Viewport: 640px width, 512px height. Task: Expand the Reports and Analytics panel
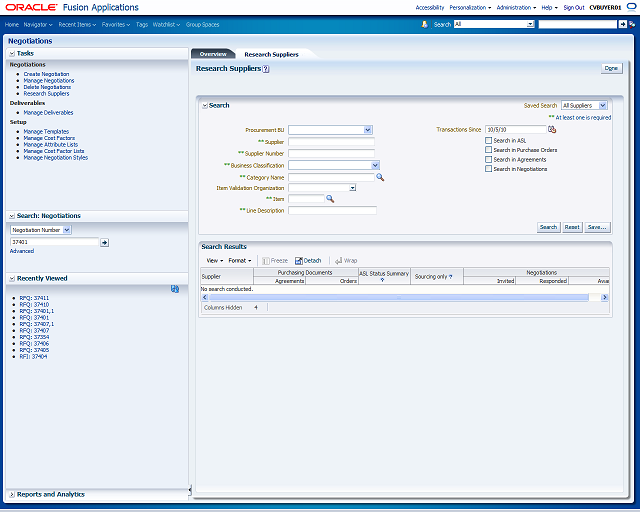point(12,494)
